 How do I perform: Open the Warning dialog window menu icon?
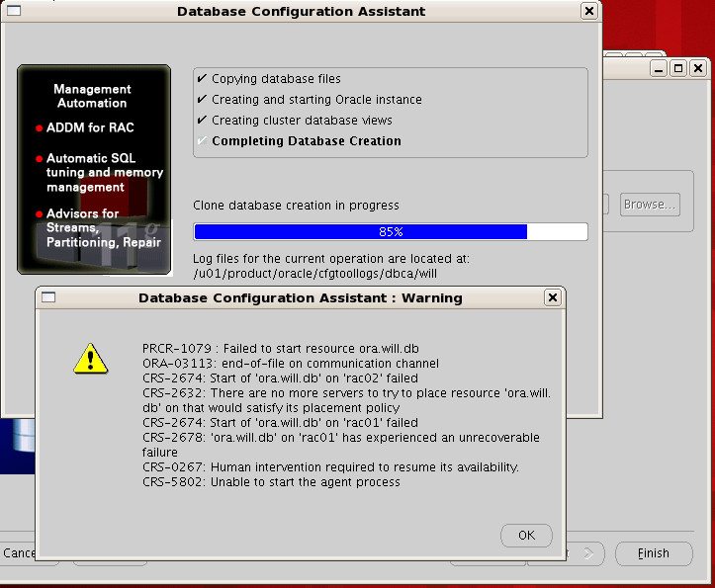[x=47, y=297]
